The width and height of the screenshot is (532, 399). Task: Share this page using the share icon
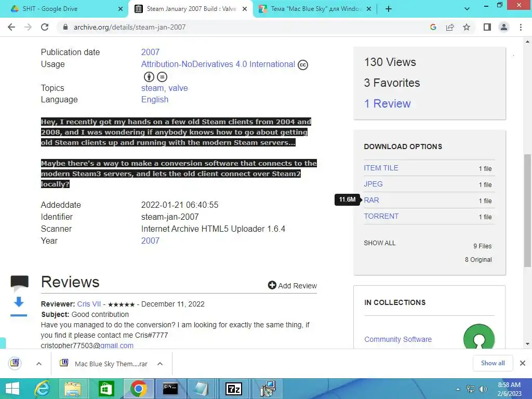(x=450, y=27)
